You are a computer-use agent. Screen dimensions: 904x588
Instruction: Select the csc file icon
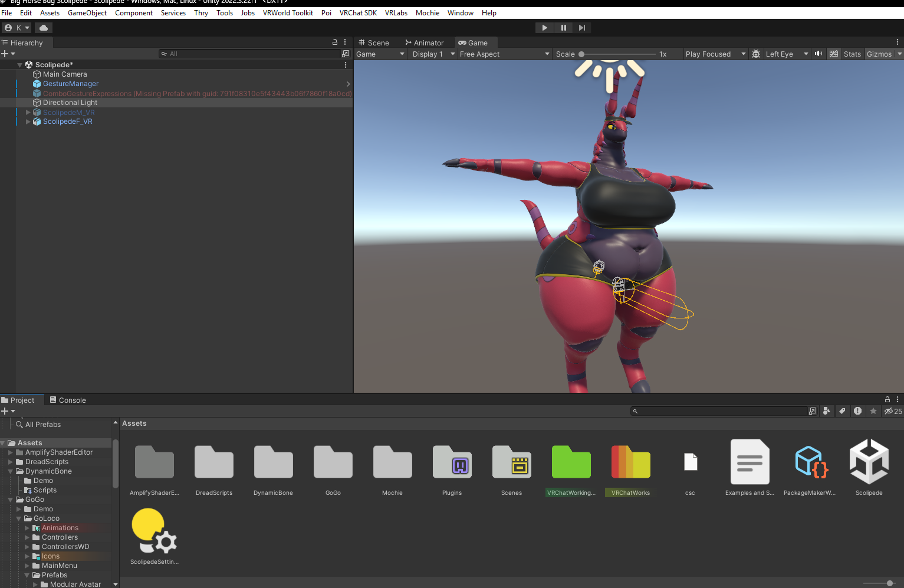pos(691,462)
